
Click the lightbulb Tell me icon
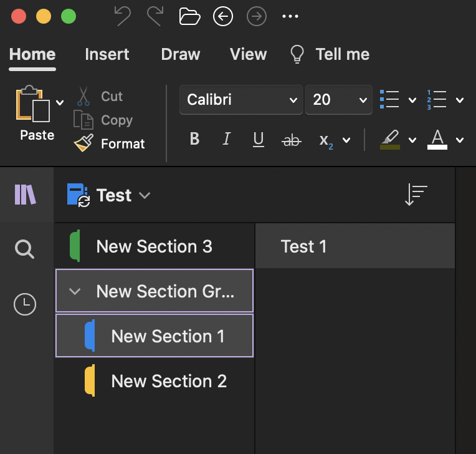click(297, 54)
